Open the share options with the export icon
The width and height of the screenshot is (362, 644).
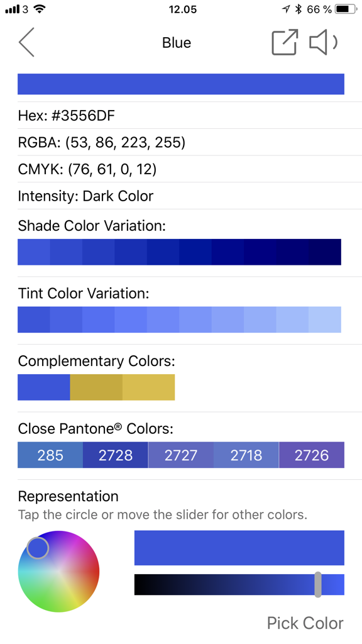coord(283,42)
